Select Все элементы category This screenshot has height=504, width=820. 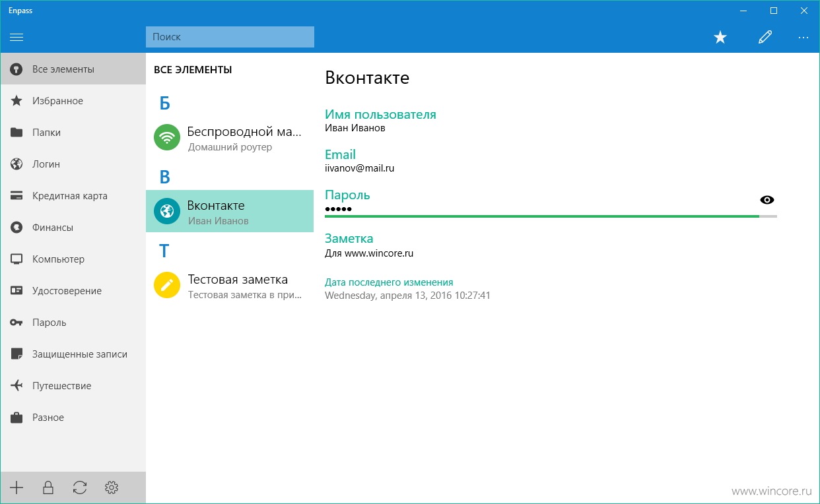[73, 69]
